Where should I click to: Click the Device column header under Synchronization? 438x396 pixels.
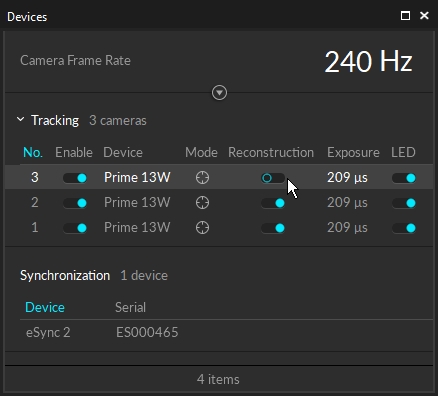click(45, 307)
